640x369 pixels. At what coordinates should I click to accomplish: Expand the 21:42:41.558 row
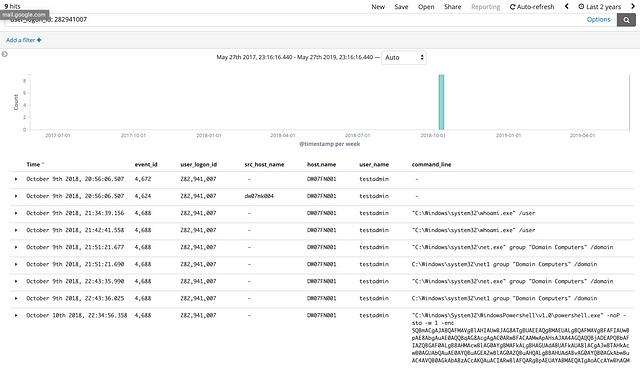pos(16,230)
